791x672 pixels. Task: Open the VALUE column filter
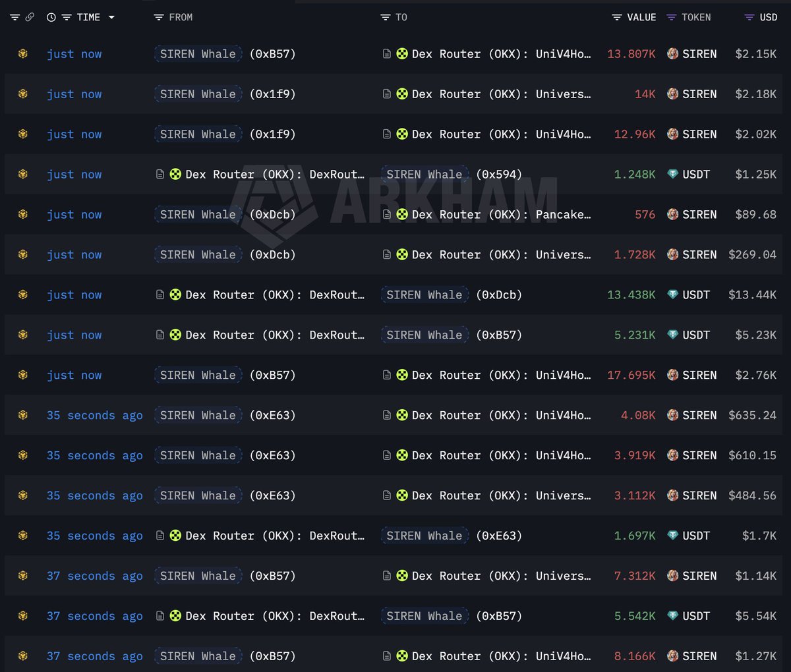tap(617, 17)
